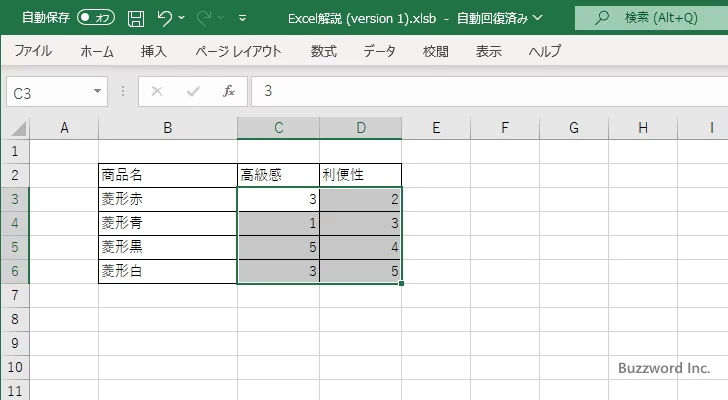The height and width of the screenshot is (400, 728).
Task: Click the 菱形青 cell
Action: [x=168, y=223]
